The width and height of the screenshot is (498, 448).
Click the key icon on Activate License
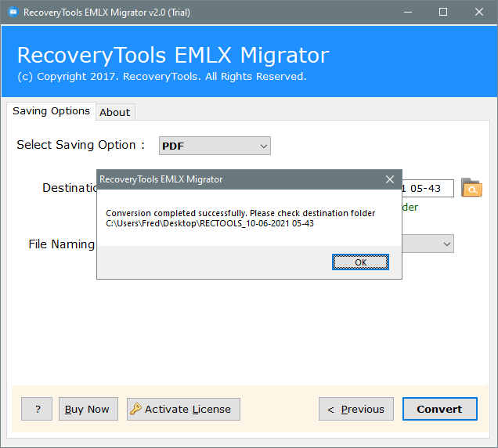(136, 409)
